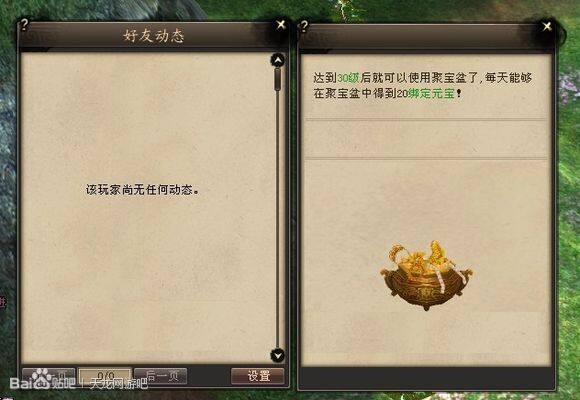Open help on the 聚宝盆 info panel

pos(304,26)
